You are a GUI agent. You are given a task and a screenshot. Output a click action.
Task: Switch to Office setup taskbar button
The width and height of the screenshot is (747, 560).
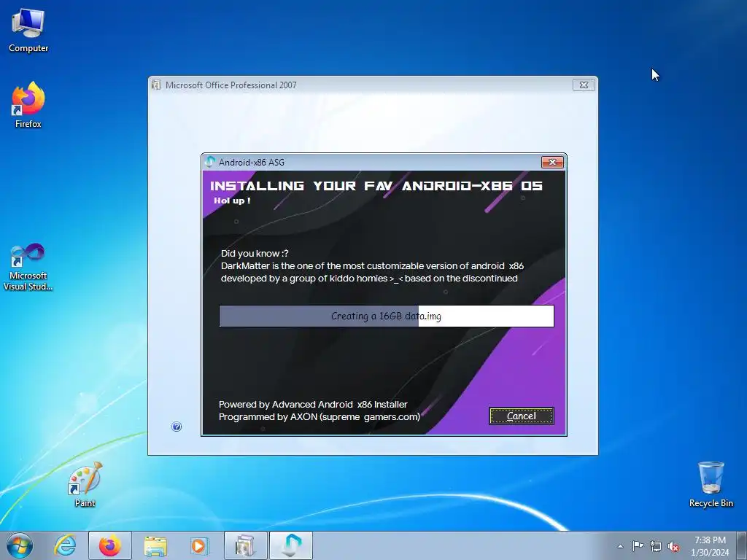click(x=246, y=545)
